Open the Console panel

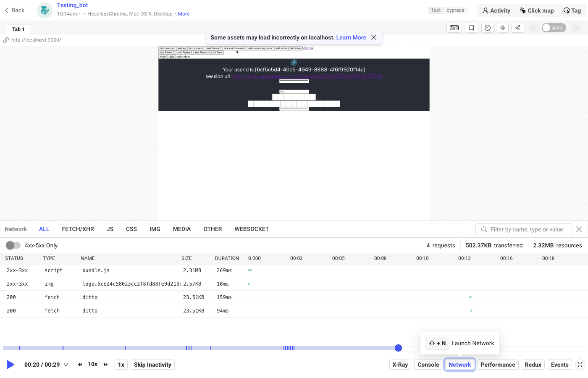(428, 365)
